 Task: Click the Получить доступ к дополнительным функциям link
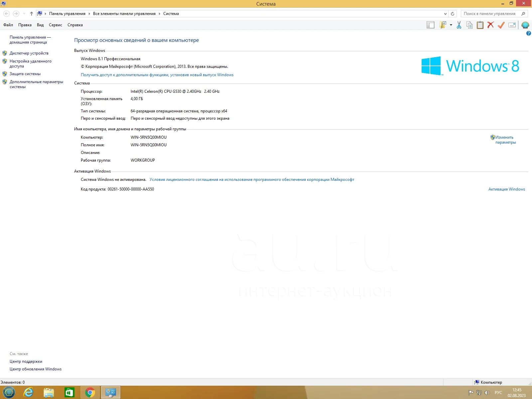[157, 75]
